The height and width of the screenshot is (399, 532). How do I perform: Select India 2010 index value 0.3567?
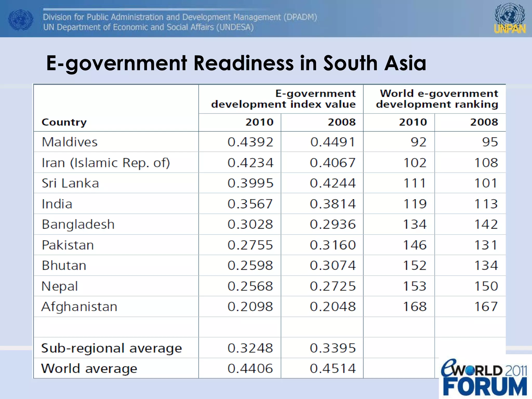pyautogui.click(x=250, y=204)
